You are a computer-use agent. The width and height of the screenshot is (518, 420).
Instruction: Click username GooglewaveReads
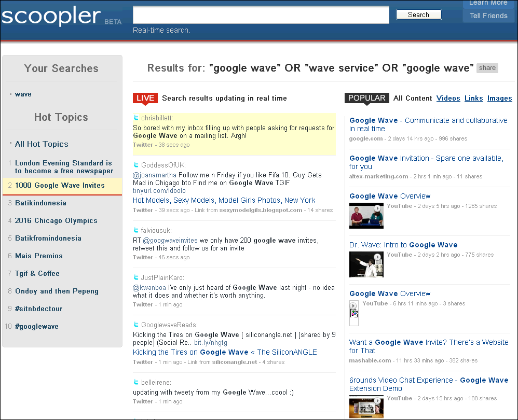(x=169, y=325)
